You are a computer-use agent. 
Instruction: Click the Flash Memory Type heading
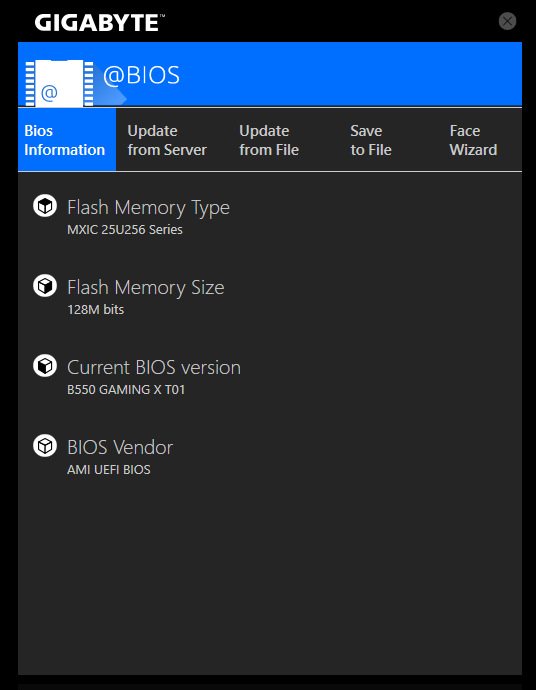[x=148, y=208]
